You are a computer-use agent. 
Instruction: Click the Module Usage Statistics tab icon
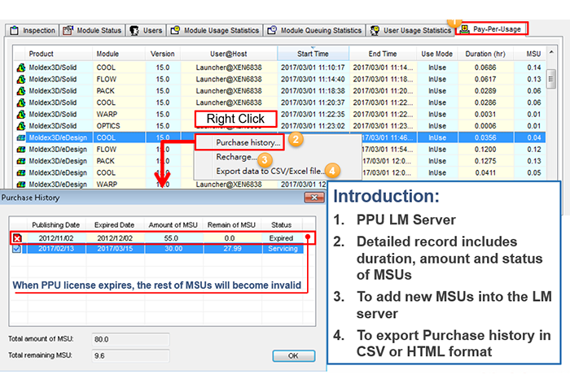click(176, 31)
